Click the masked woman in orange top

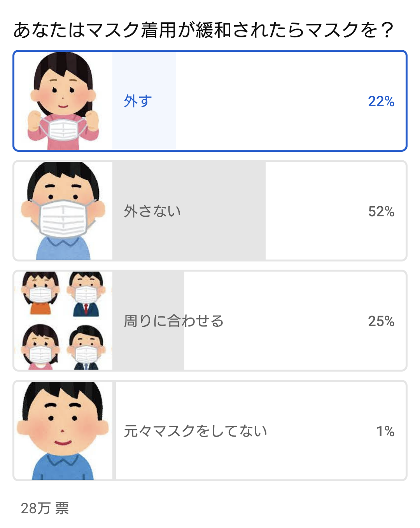click(x=40, y=293)
